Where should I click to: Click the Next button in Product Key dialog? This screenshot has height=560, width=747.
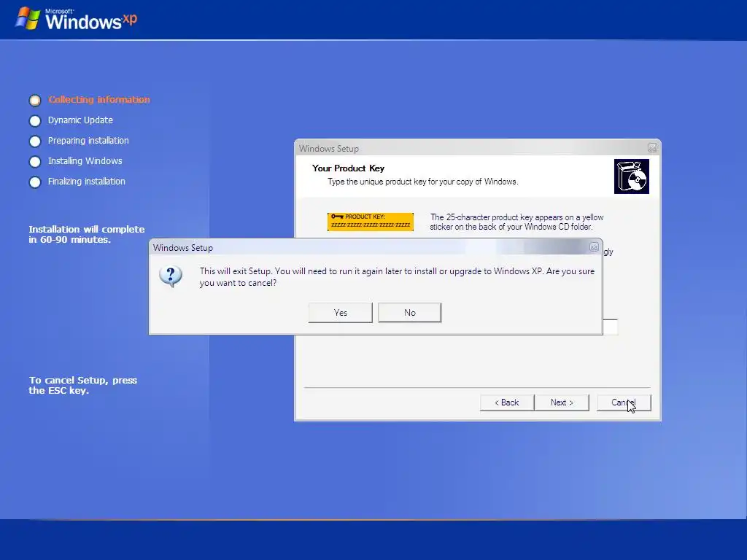562,402
